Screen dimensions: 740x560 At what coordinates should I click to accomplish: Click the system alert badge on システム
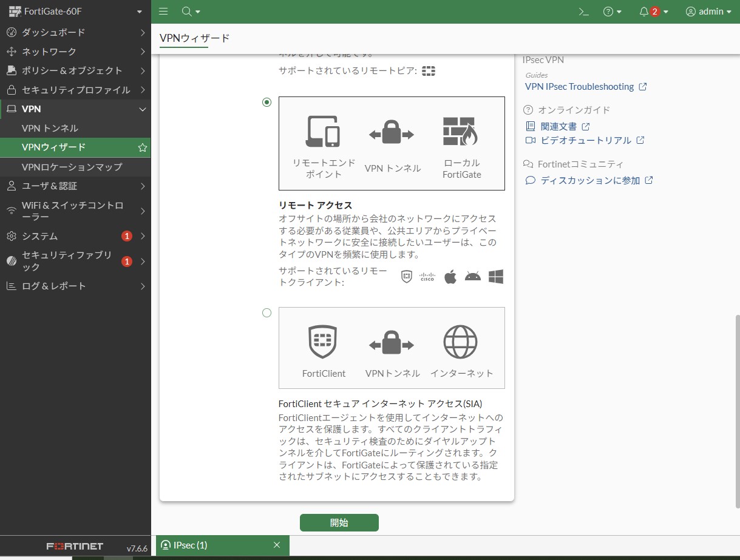126,236
